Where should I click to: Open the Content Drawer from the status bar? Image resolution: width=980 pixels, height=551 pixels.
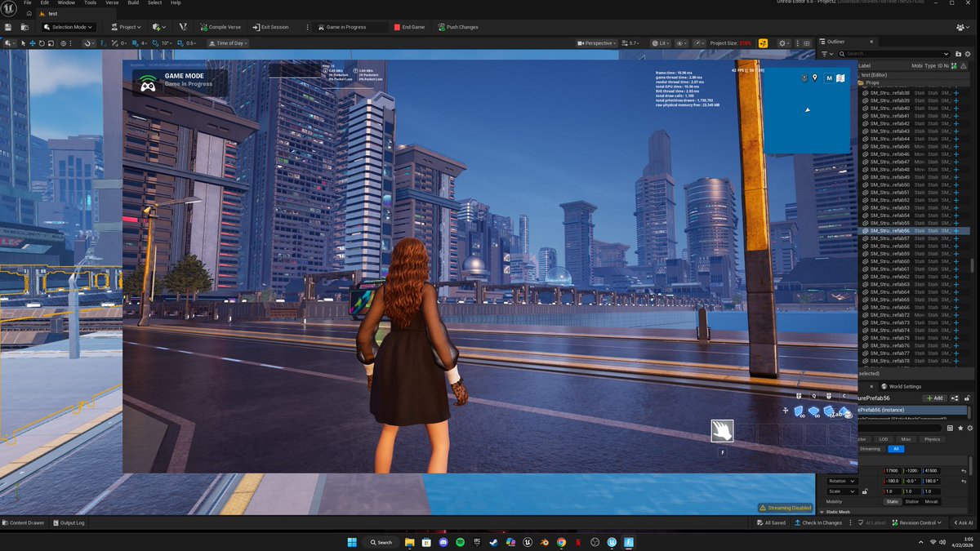point(23,522)
